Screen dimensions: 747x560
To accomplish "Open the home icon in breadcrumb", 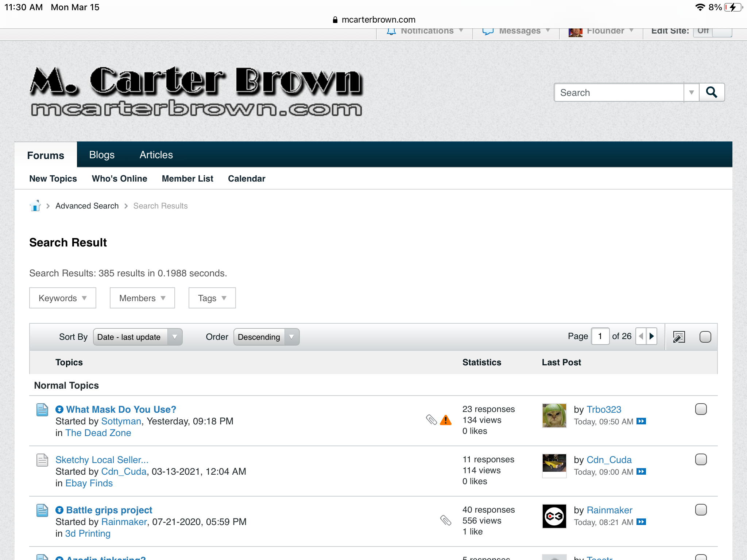I will click(x=35, y=206).
